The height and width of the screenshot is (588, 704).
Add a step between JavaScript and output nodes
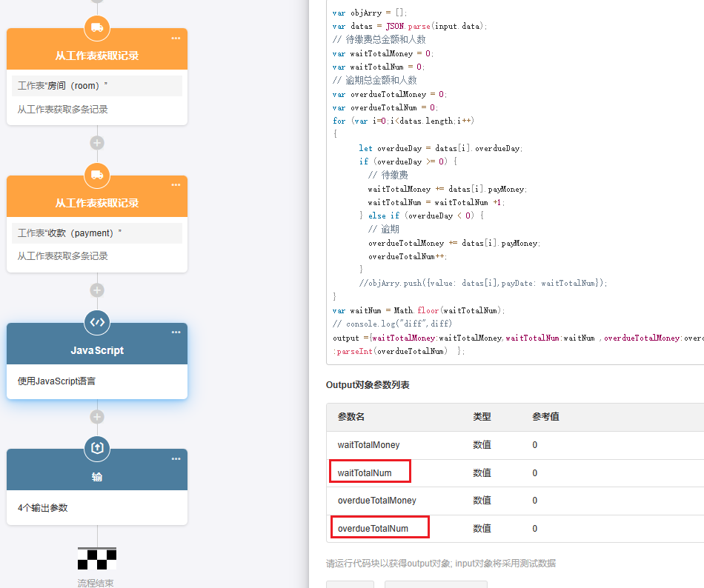97,417
